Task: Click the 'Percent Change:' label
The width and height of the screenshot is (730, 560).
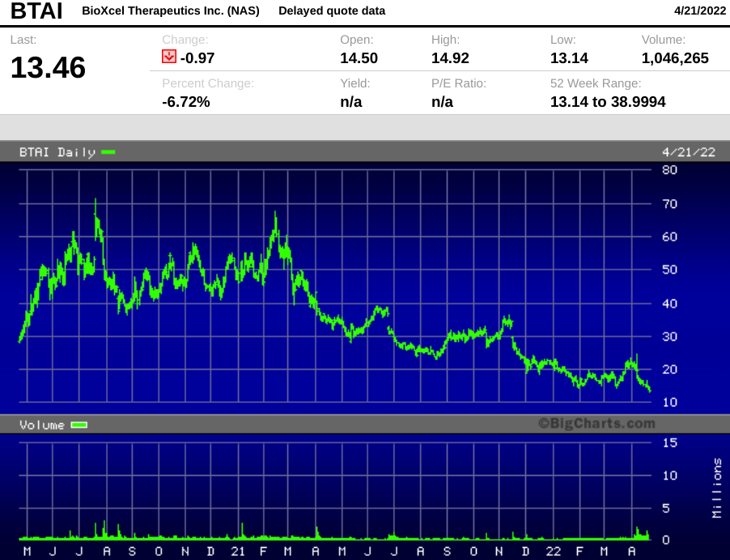Action: pyautogui.click(x=208, y=83)
